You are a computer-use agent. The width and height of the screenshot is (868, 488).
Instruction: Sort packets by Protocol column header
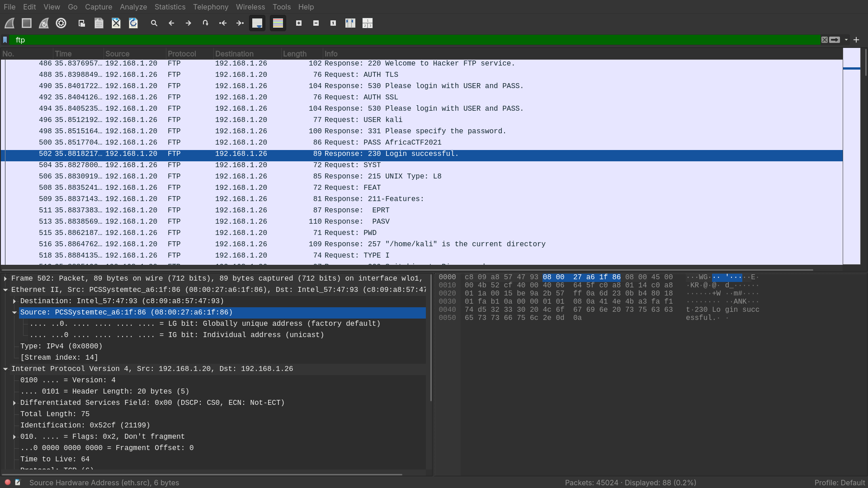182,54
